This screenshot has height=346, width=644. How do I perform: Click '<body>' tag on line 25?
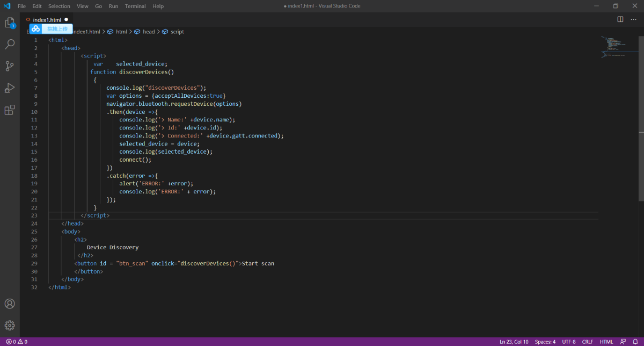pos(71,232)
